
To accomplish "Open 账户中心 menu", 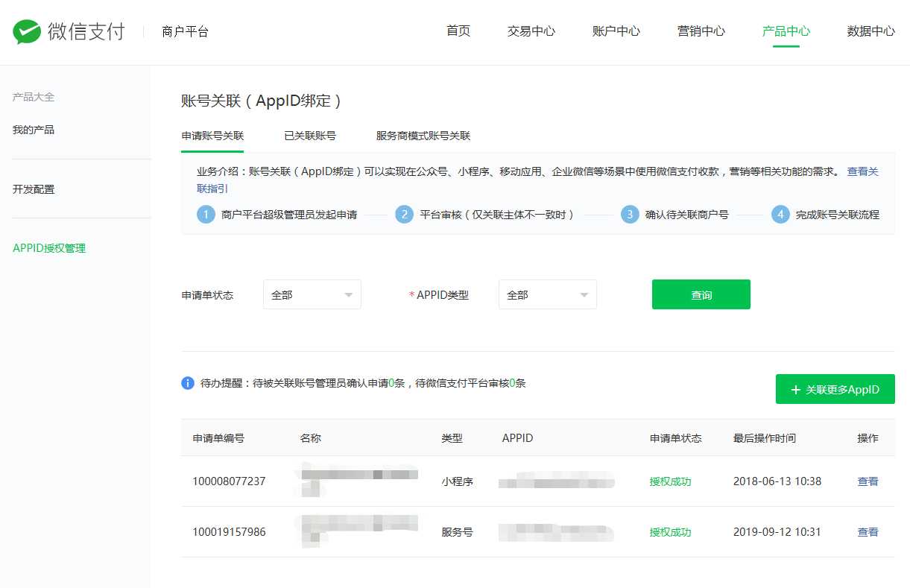I will (616, 31).
